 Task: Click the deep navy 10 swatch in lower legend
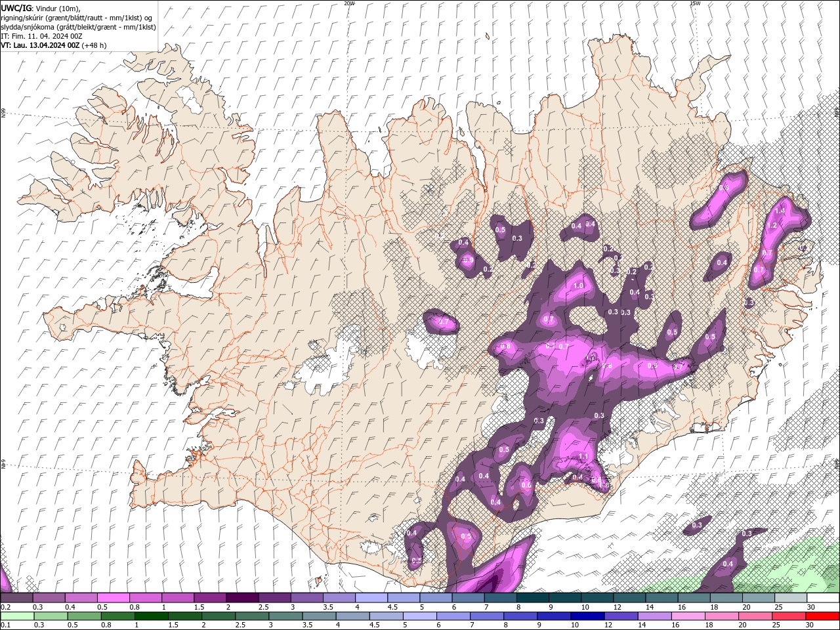point(587,616)
